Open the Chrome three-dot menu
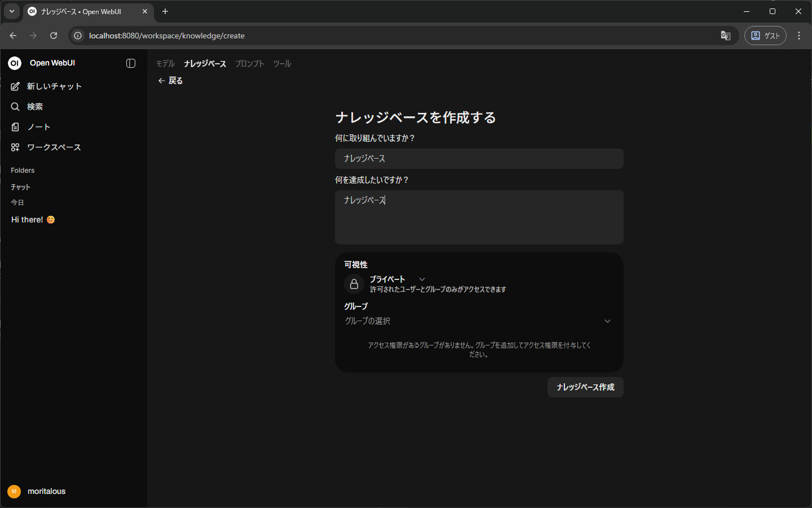Viewport: 812px width, 508px height. point(799,36)
